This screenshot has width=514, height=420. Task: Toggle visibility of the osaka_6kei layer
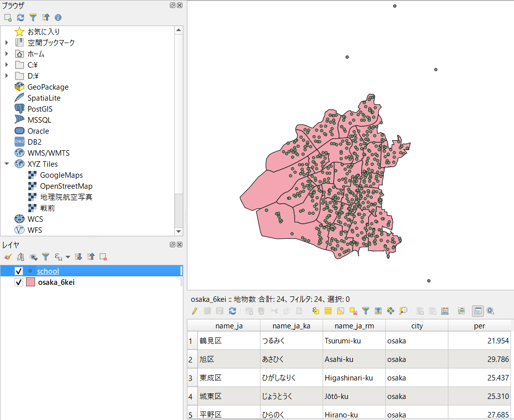[19, 282]
